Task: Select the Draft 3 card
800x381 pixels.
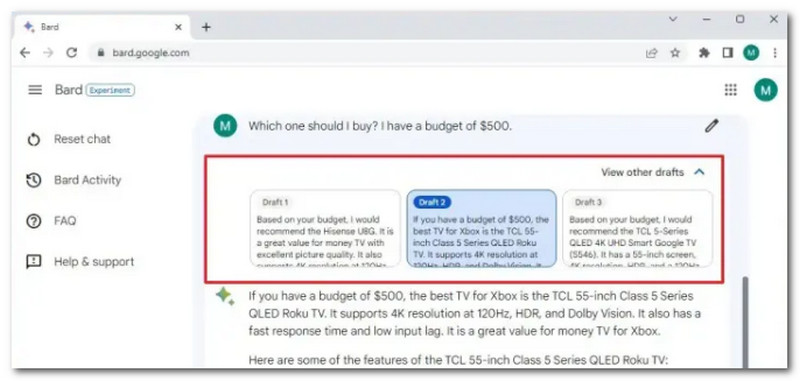Action: click(x=638, y=228)
